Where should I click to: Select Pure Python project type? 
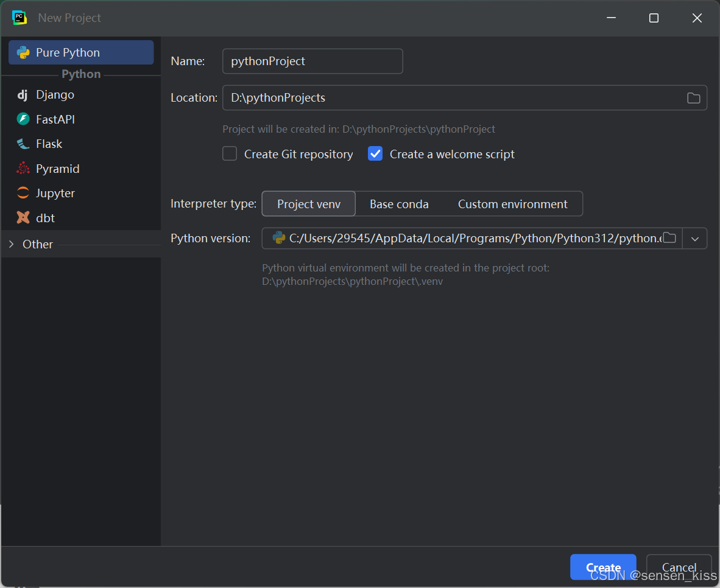coord(81,52)
